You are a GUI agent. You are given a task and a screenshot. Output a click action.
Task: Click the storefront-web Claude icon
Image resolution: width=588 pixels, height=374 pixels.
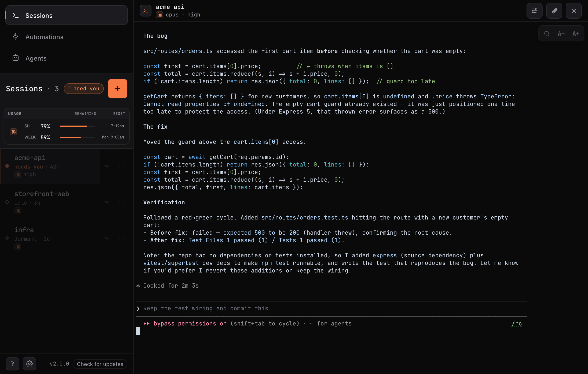[x=18, y=211]
